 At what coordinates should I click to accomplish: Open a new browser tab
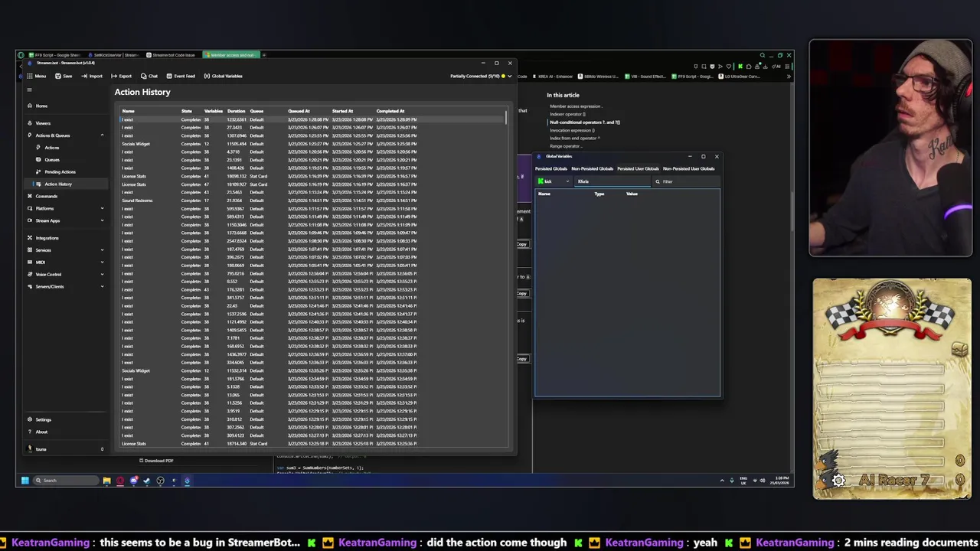(264, 55)
